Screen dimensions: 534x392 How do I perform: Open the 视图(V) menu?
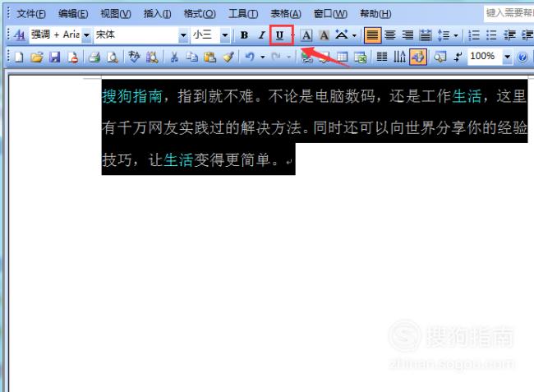116,14
